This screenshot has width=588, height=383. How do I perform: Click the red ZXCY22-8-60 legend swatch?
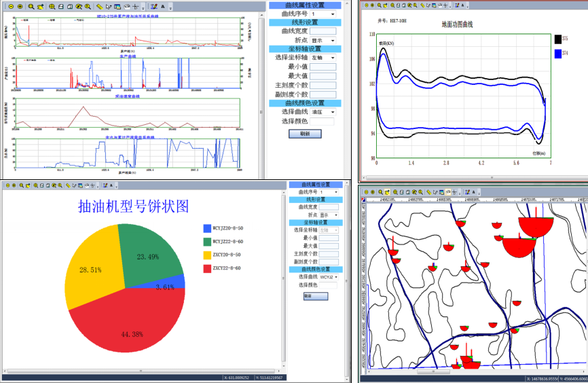point(207,268)
